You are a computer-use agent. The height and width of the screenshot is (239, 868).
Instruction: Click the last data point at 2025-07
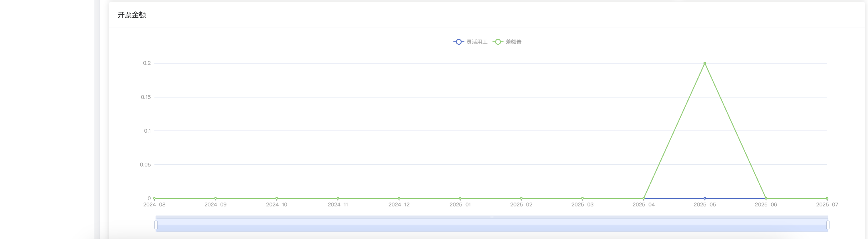(x=827, y=198)
